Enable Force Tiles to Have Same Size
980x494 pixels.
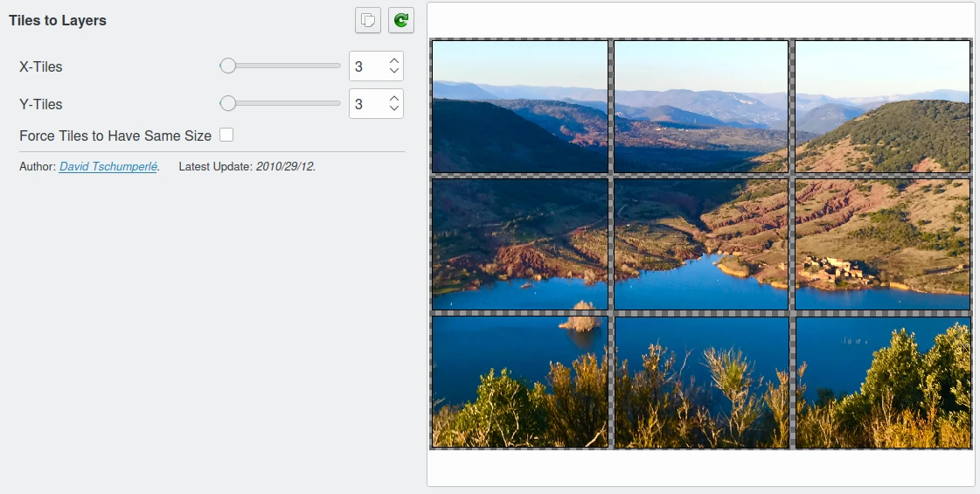click(x=226, y=136)
